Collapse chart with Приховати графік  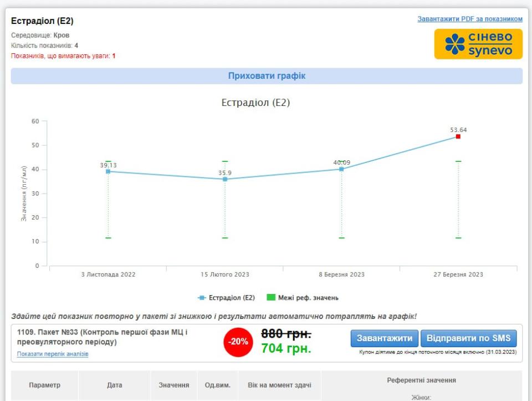coord(267,76)
